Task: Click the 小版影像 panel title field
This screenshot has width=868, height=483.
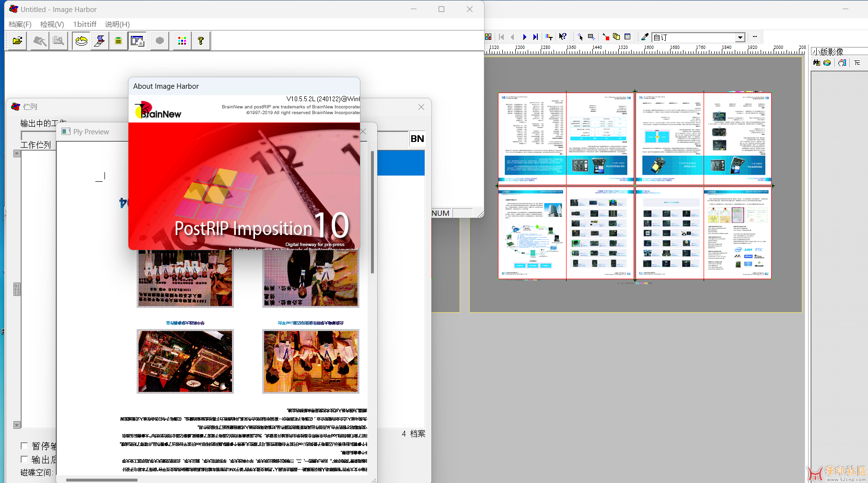Action: (839, 51)
